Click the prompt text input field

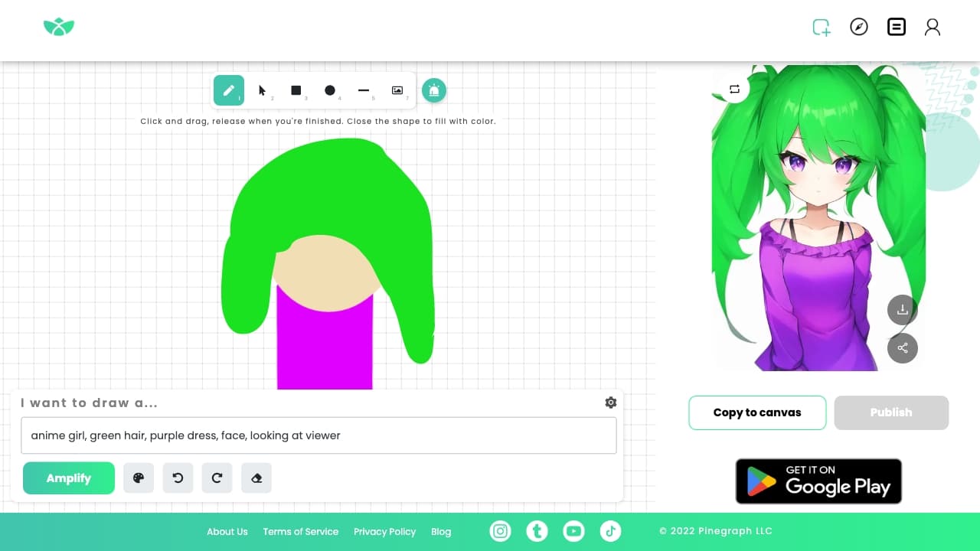(318, 435)
